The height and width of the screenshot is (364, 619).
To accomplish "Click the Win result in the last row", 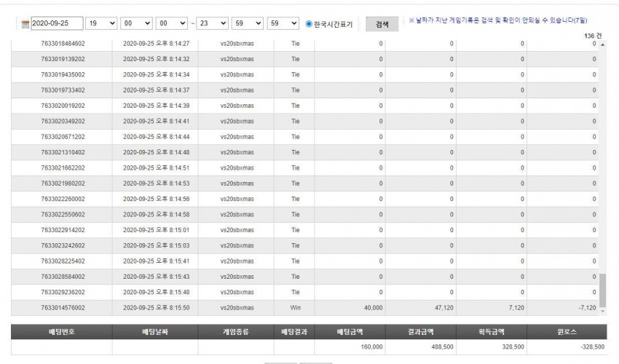I will [x=295, y=308].
